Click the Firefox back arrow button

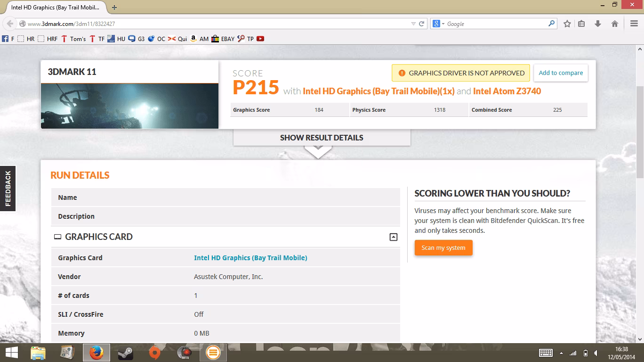[x=9, y=24]
